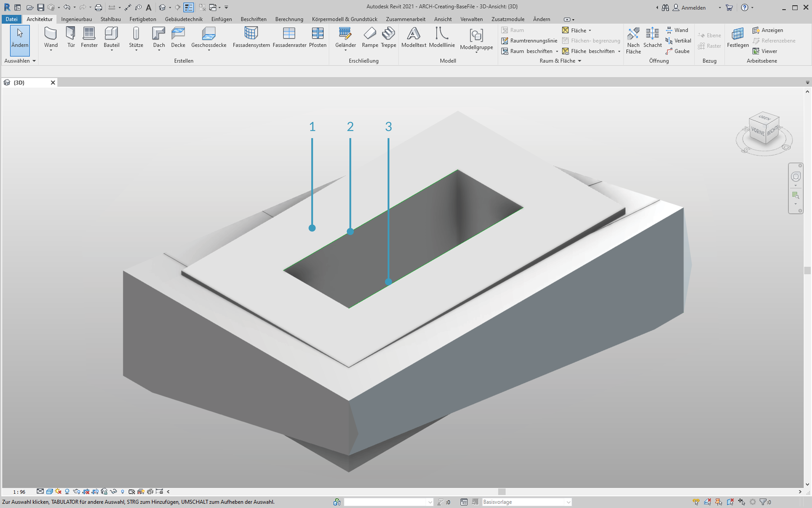Close the {3D} view tab
812x508 pixels.
pos(53,82)
